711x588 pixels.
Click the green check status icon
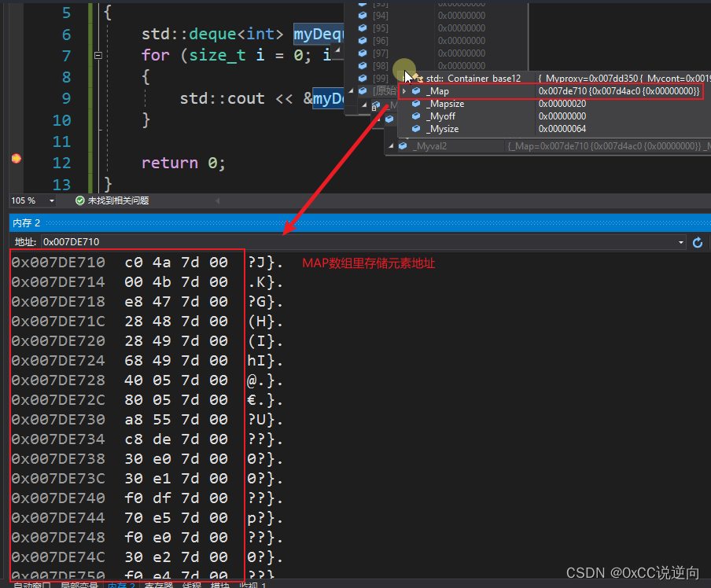(79, 200)
